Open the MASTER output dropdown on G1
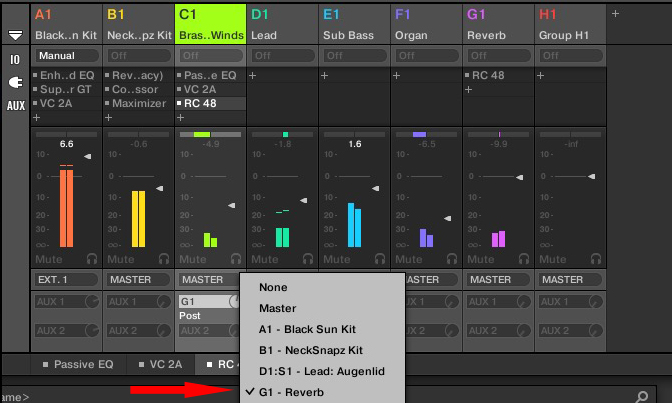672x403 pixels. (498, 280)
